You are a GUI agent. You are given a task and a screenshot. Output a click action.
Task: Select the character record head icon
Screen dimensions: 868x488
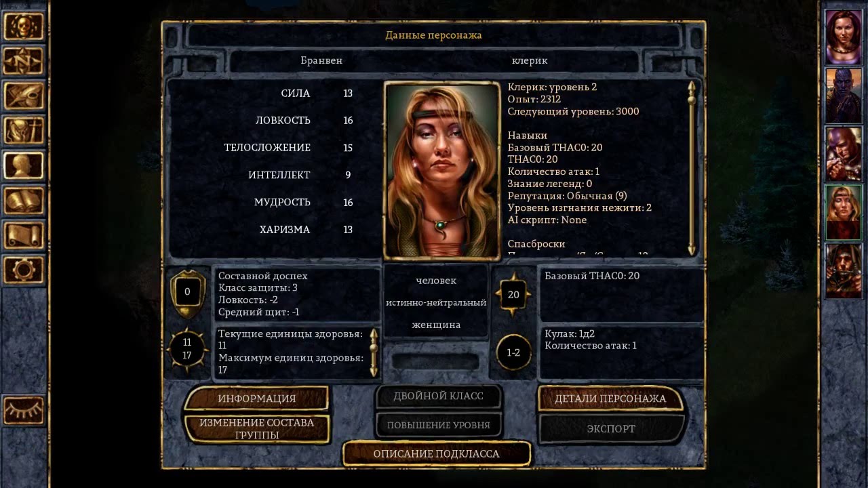point(24,165)
